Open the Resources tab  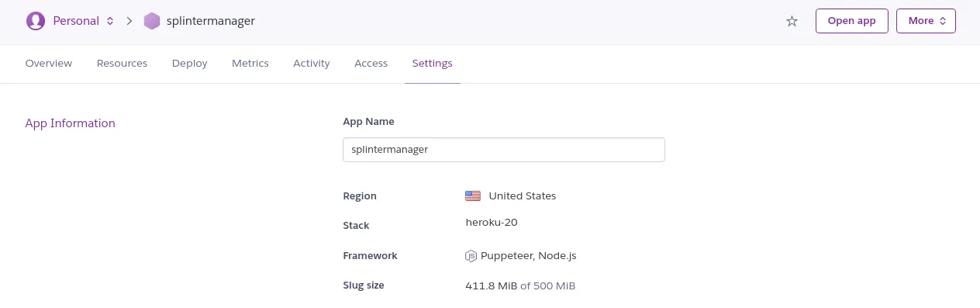(122, 63)
